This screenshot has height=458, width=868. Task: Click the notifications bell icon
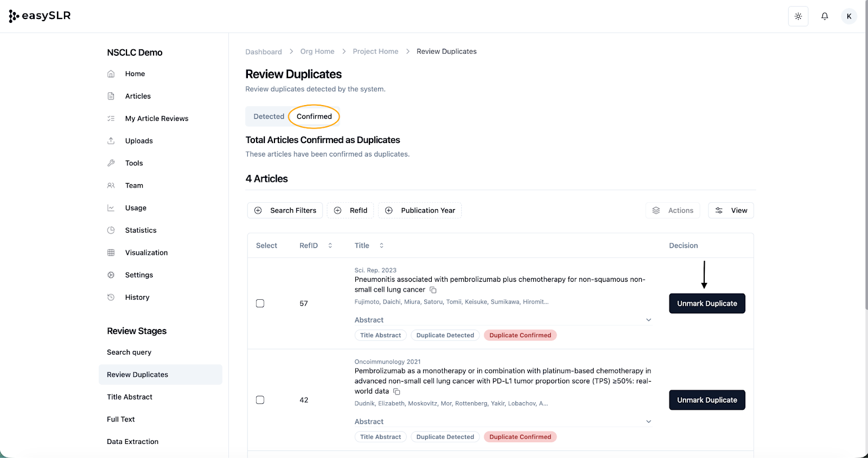pos(825,16)
